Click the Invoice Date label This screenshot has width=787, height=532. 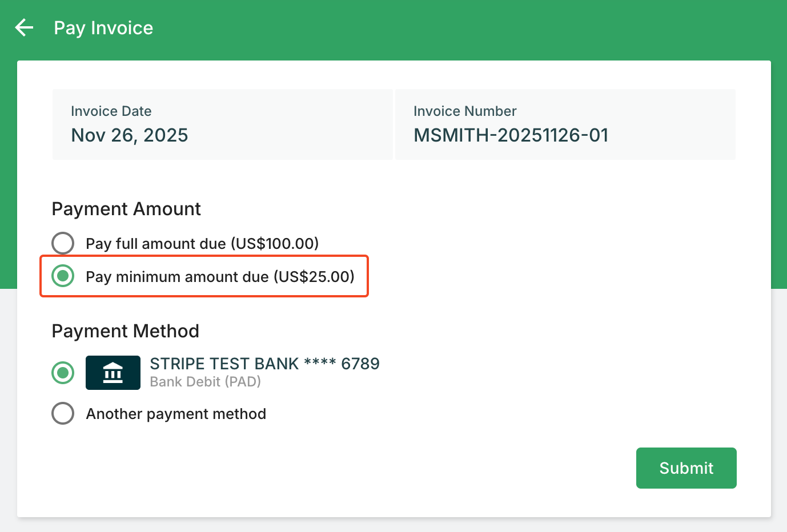[x=111, y=111]
